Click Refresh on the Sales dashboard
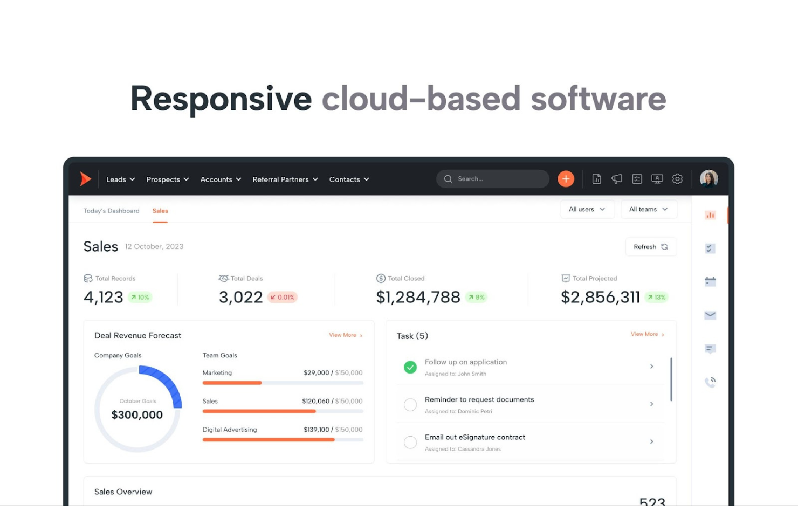Screen dimensions: 798x532 point(650,247)
